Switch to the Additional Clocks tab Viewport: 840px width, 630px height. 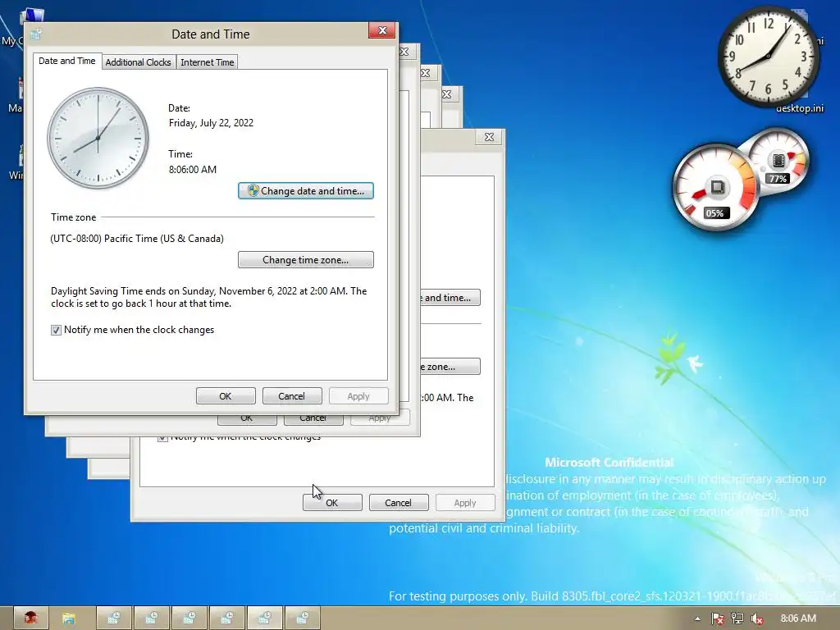[x=138, y=62]
